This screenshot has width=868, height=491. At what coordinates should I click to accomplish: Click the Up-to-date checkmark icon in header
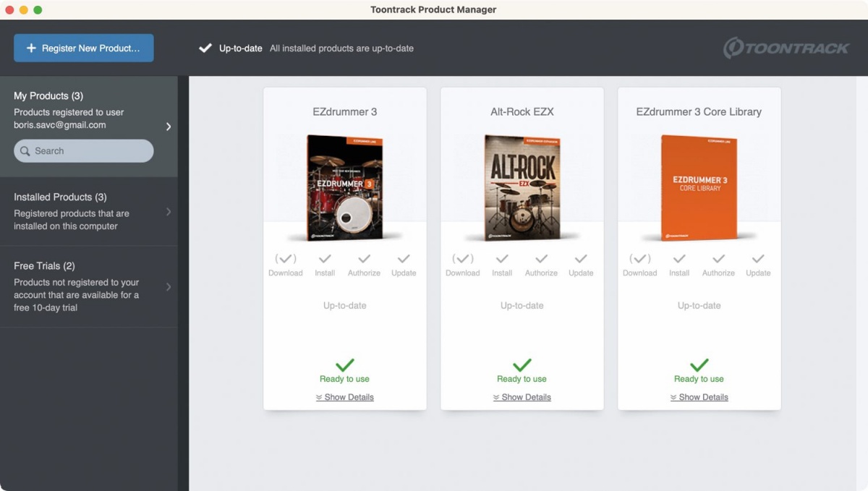(205, 48)
